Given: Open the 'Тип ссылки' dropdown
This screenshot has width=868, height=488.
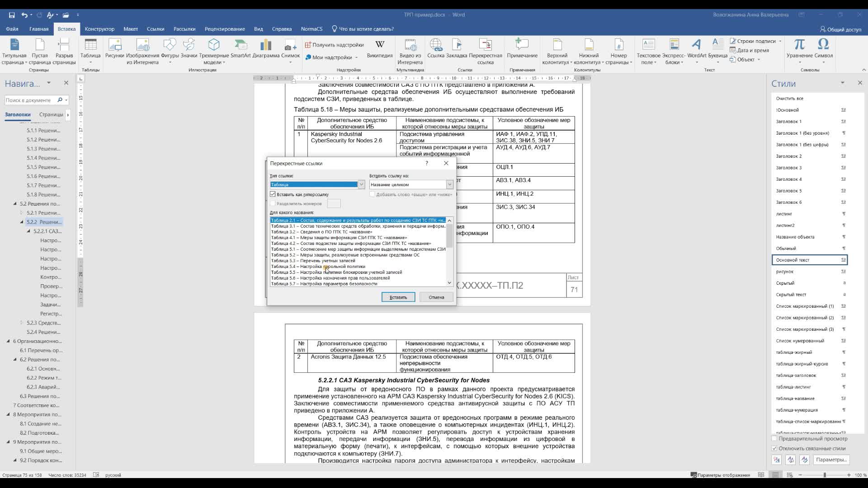Looking at the screenshot, I should click(361, 184).
